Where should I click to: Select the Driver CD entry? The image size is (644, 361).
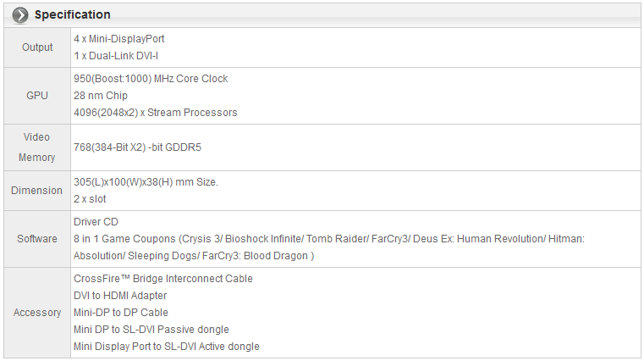96,222
